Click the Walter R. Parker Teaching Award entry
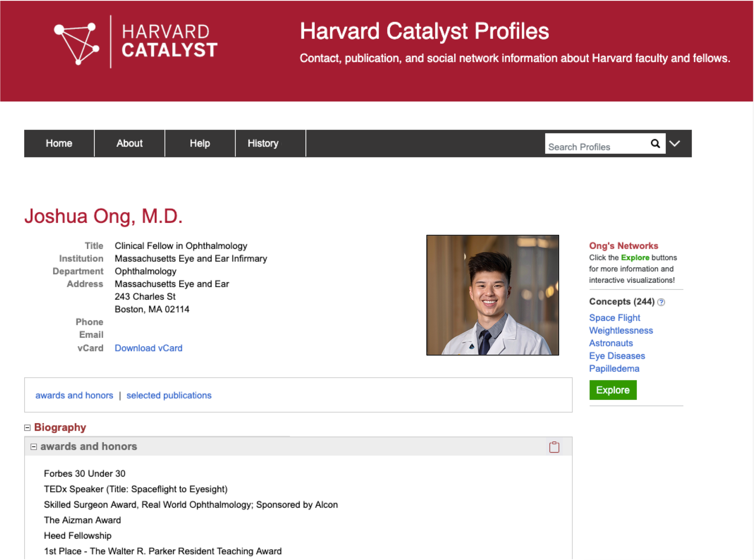 pos(163,552)
